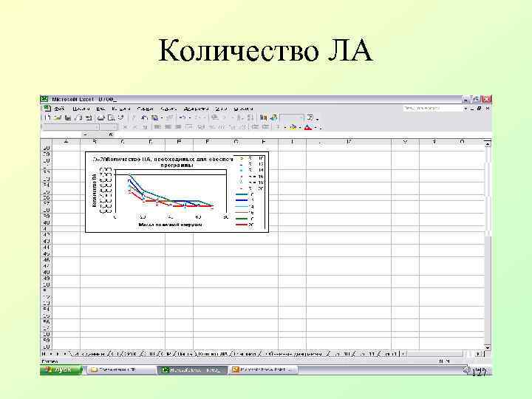The width and height of the screenshot is (532, 399).
Task: Toggle Italic formatting
Action: point(134,127)
